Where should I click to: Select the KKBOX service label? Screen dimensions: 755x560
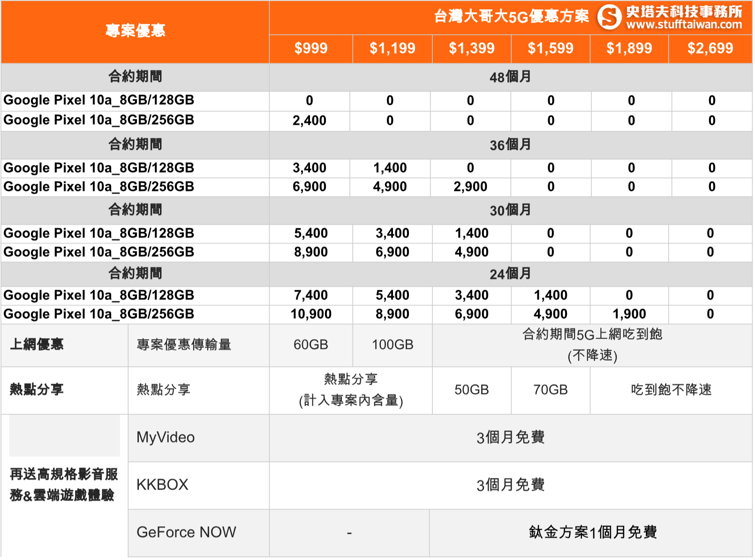[x=162, y=485]
